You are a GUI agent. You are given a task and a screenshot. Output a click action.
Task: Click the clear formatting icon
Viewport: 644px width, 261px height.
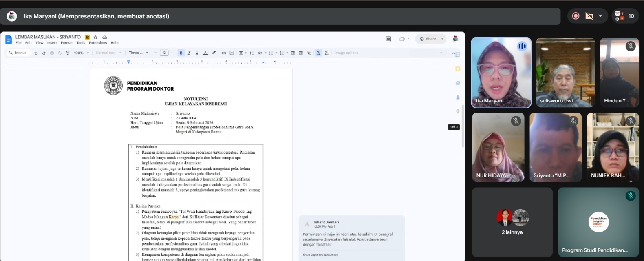[x=309, y=53]
